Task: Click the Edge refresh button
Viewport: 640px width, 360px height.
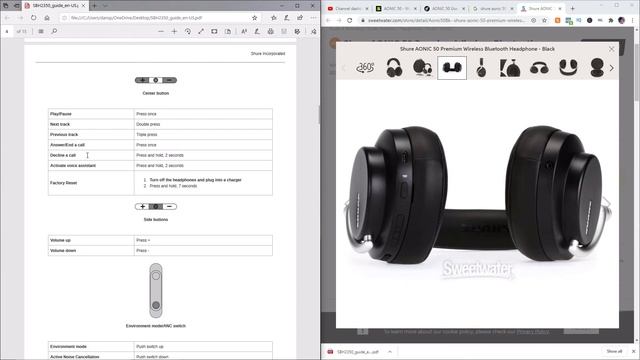Action: [33, 18]
